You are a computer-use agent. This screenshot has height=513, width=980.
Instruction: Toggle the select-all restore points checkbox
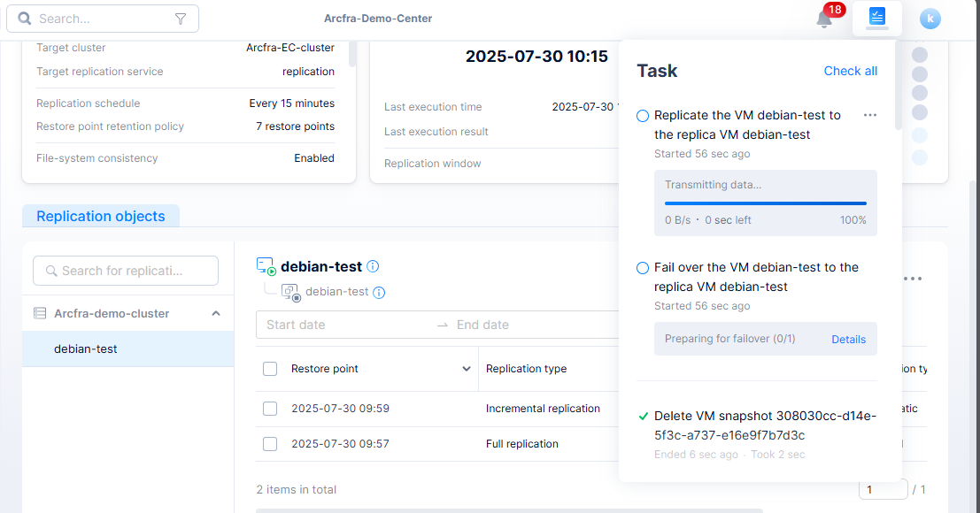pos(270,369)
